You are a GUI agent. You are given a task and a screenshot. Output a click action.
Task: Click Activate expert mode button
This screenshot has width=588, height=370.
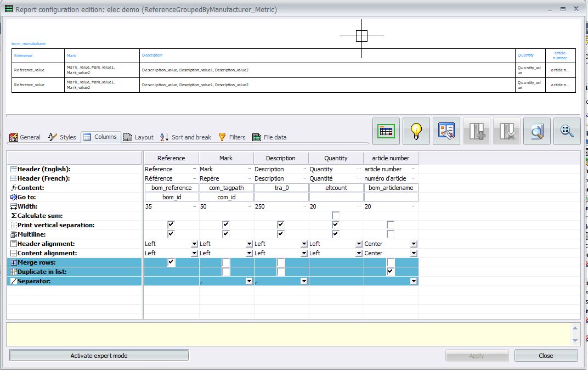pos(99,355)
